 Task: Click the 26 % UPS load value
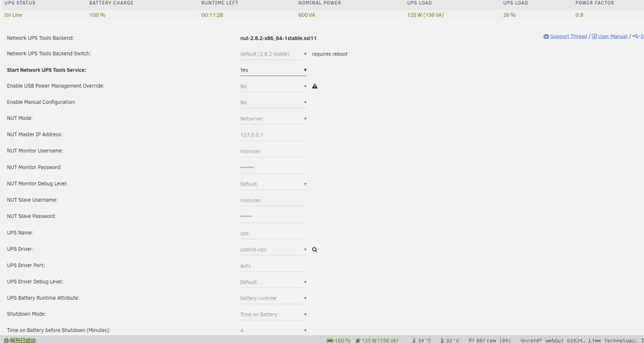(509, 15)
